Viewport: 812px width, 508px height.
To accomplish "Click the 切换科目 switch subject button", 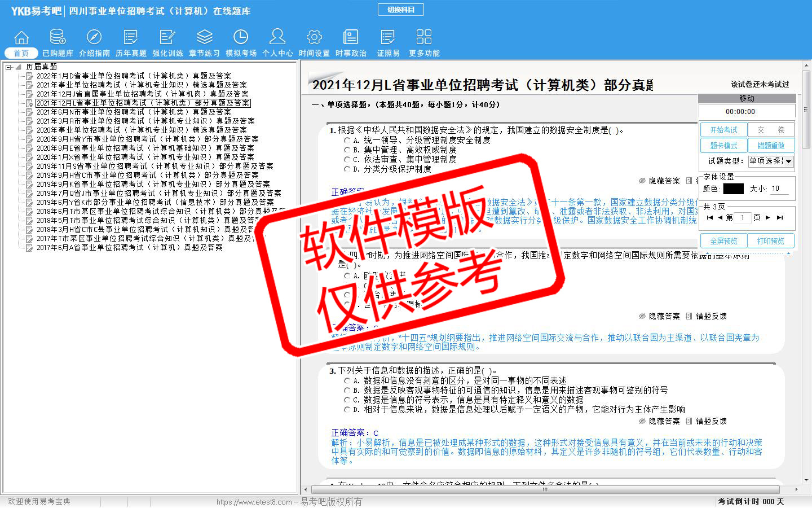I will pos(401,10).
